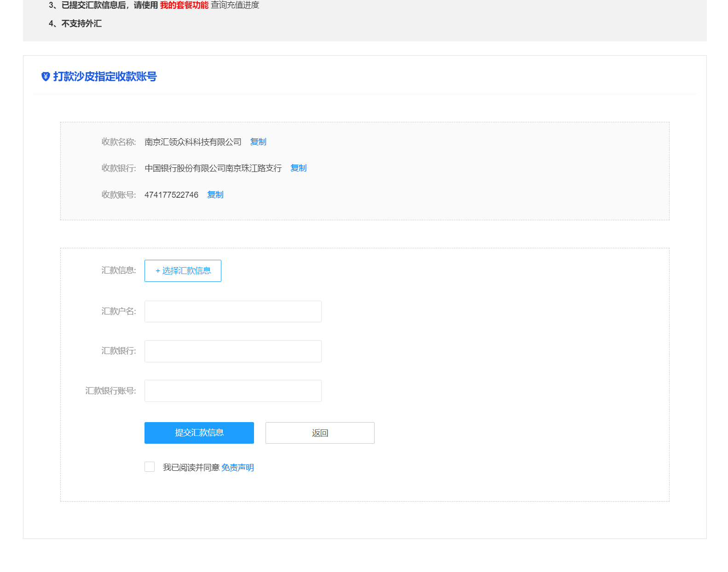Open the 我的套餐功能 link

tap(184, 5)
